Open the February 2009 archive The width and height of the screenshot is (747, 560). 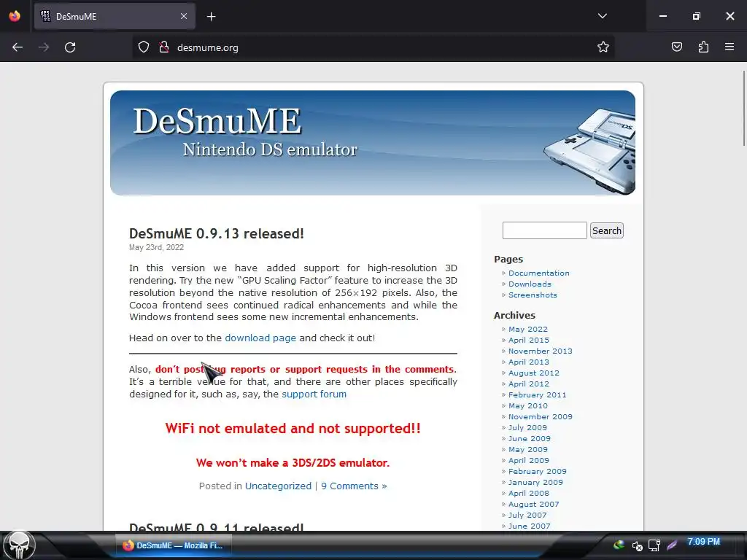tap(538, 472)
